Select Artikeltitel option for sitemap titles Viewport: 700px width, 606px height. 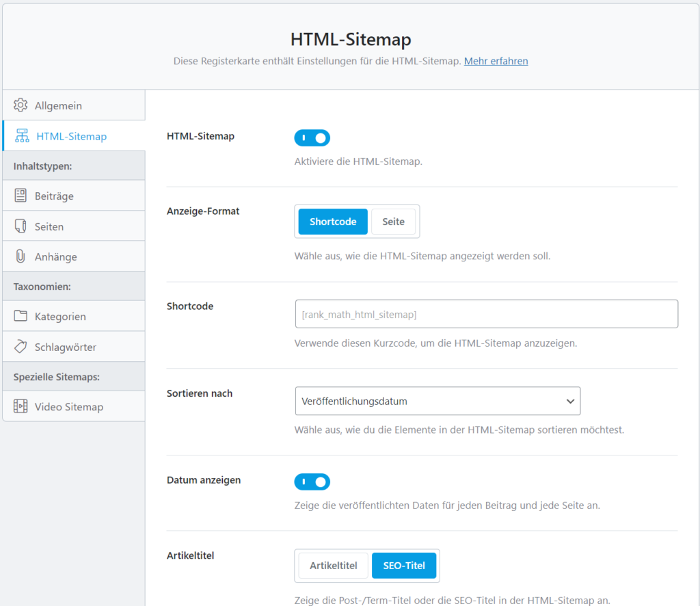coord(333,566)
